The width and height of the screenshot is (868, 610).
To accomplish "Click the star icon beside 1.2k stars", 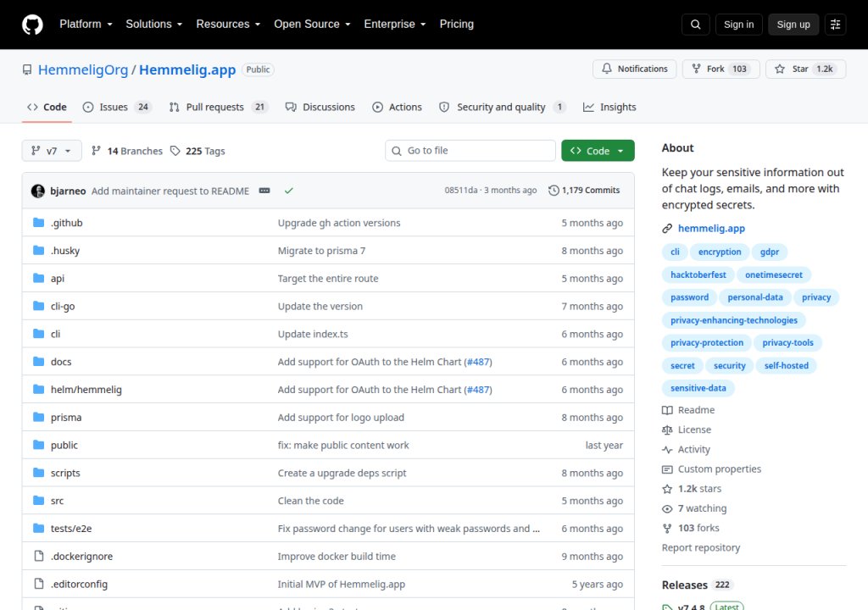I will coord(667,489).
